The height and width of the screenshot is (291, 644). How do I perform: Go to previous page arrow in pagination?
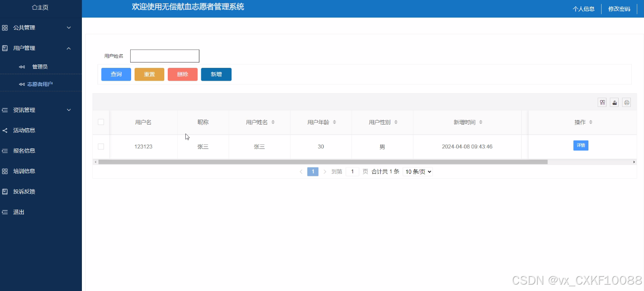coord(301,172)
